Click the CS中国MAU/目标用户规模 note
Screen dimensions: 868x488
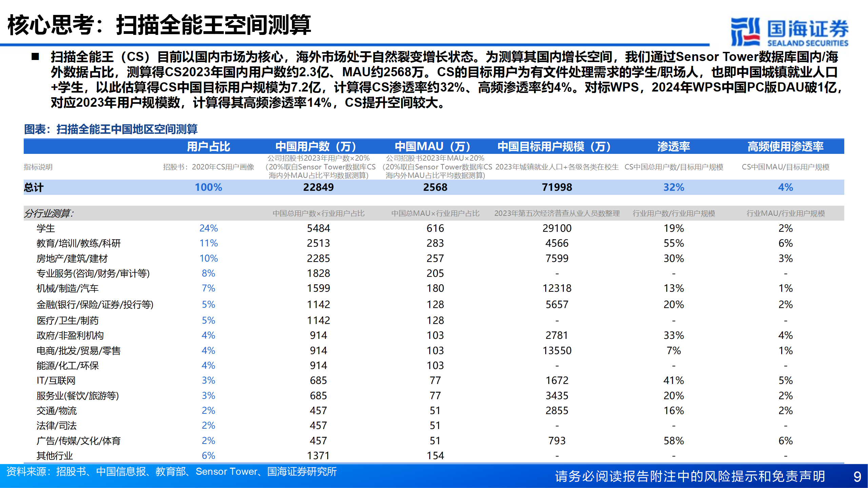786,167
